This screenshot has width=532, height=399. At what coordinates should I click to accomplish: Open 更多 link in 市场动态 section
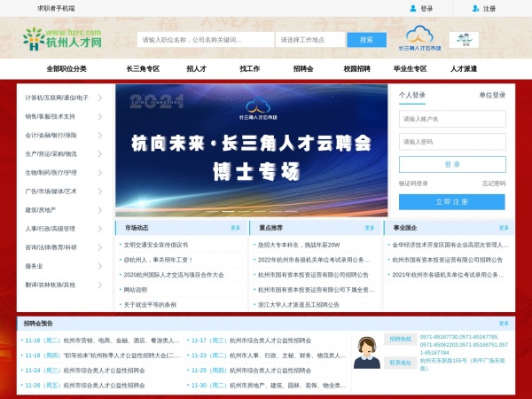point(236,228)
